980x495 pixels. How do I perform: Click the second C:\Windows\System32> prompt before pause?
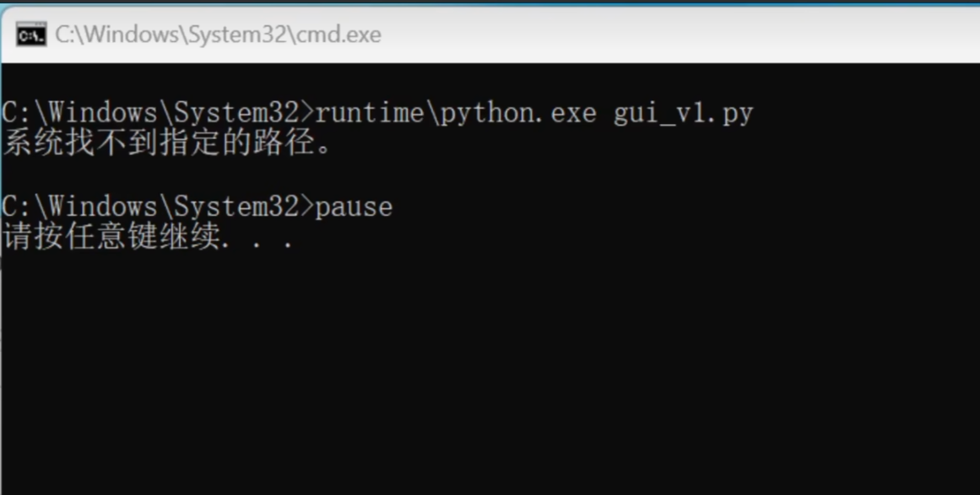coord(158,207)
